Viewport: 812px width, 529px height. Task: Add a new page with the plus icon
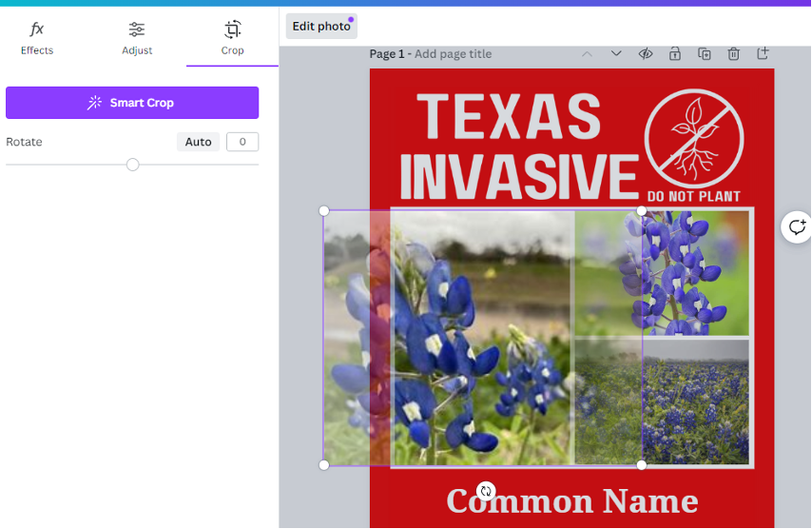(763, 54)
